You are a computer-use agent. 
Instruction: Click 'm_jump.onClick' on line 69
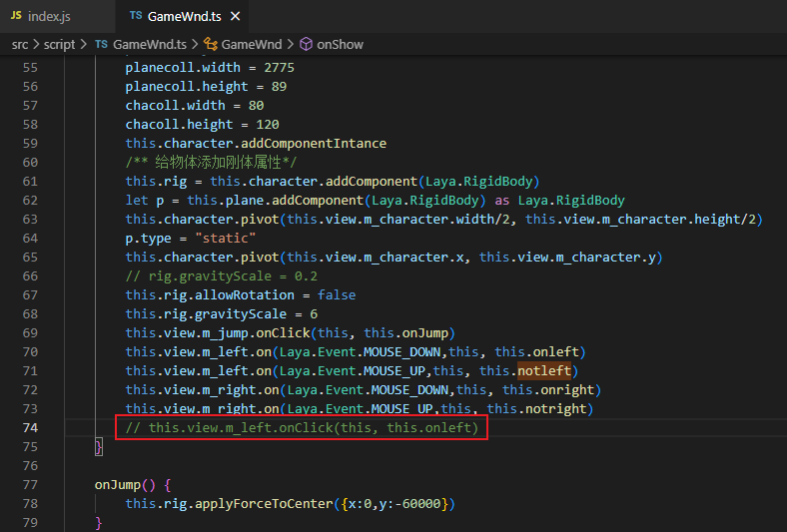(256, 333)
